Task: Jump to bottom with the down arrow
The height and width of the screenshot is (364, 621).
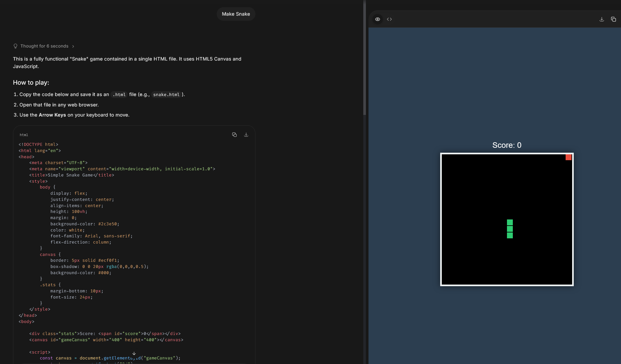Action: tap(134, 353)
